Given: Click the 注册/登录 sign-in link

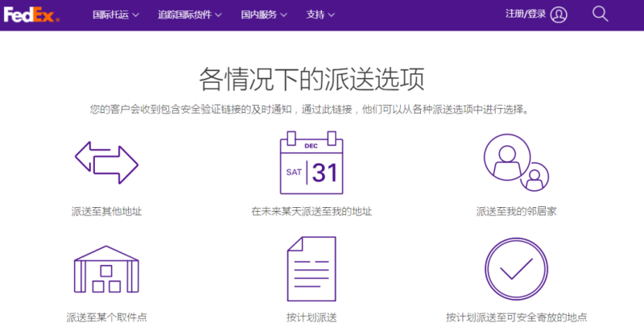Looking at the screenshot, I should click(x=525, y=15).
